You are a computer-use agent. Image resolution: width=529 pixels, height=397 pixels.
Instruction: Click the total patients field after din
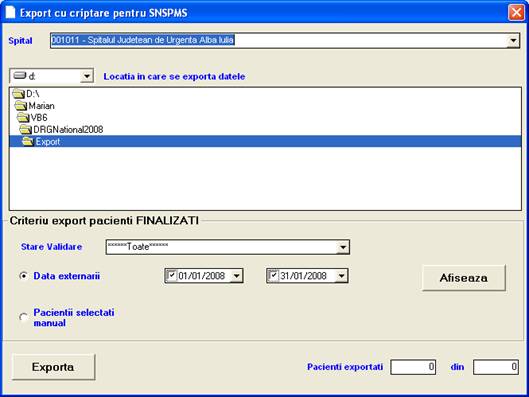pyautogui.click(x=496, y=367)
